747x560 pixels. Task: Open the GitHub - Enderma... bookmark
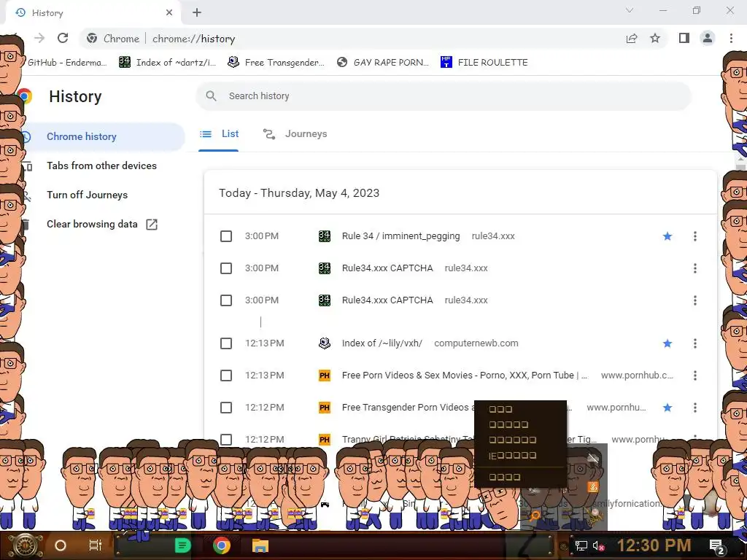(x=66, y=63)
